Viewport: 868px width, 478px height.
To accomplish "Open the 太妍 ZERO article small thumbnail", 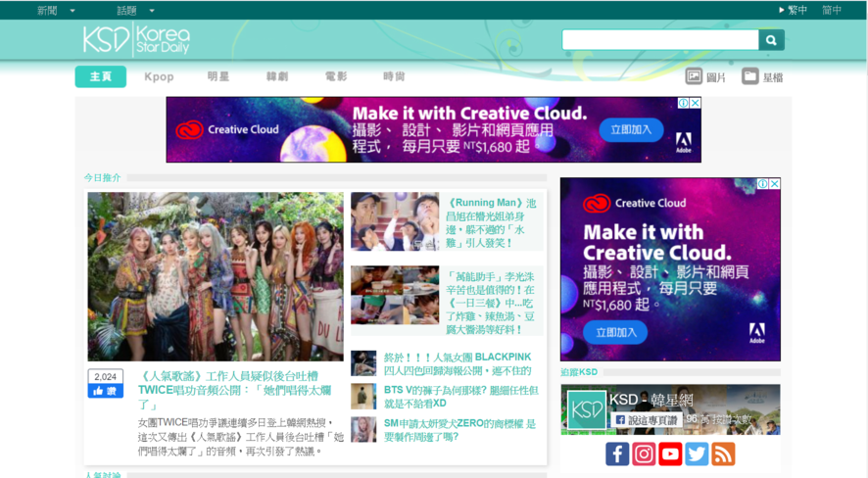I will 363,430.
